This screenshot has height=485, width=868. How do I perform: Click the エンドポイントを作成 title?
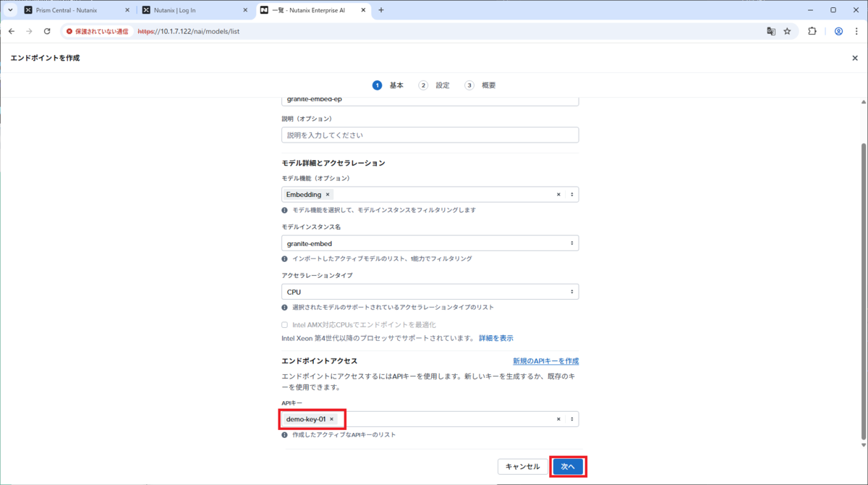45,58
